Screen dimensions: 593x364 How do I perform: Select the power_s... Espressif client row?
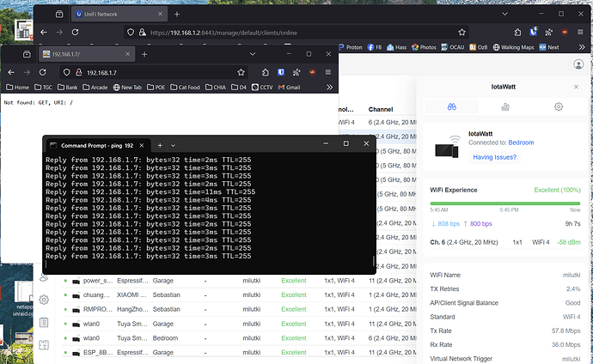coord(239,281)
